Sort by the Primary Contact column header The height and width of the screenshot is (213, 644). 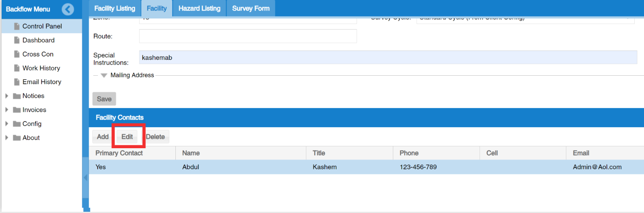point(132,153)
